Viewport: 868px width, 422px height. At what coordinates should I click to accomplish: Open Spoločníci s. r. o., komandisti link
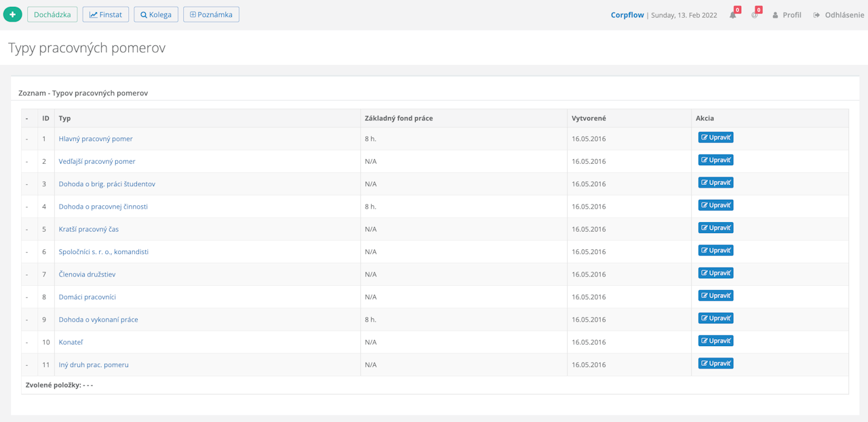[x=104, y=252]
